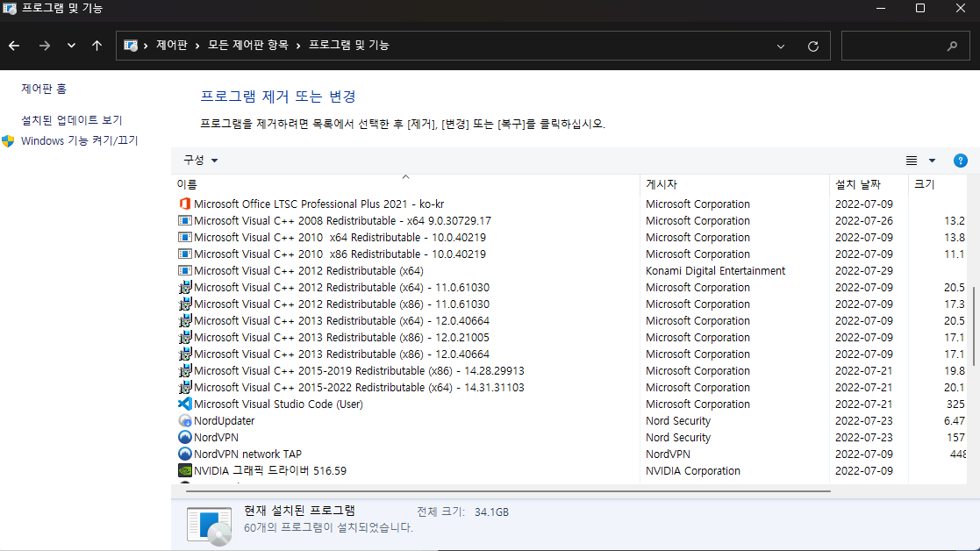This screenshot has height=551, width=980.
Task: Click the NordVPN publisher cell
Action: pyautogui.click(x=668, y=454)
